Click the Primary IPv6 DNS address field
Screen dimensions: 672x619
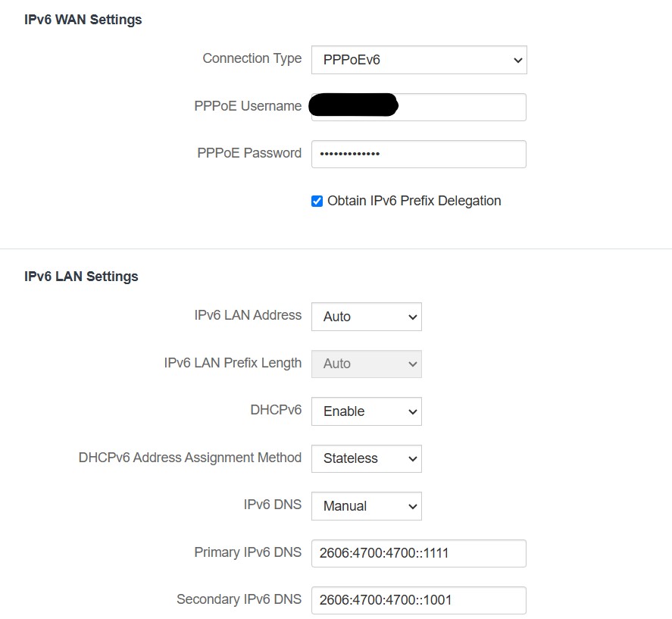[419, 553]
